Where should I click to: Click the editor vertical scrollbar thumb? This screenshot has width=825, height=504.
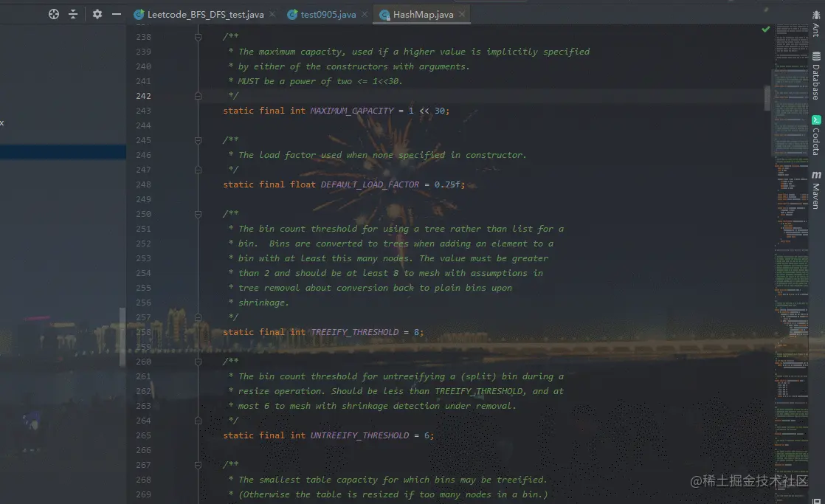(x=767, y=98)
